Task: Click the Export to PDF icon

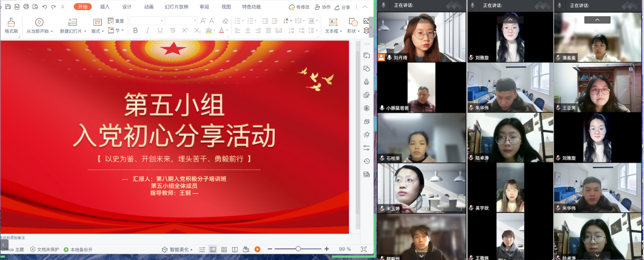Action: tap(17, 7)
